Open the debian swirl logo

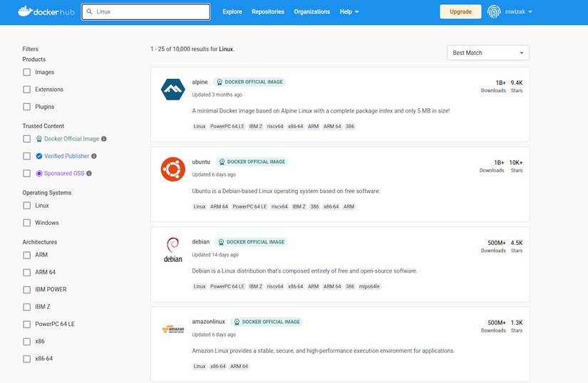[173, 250]
